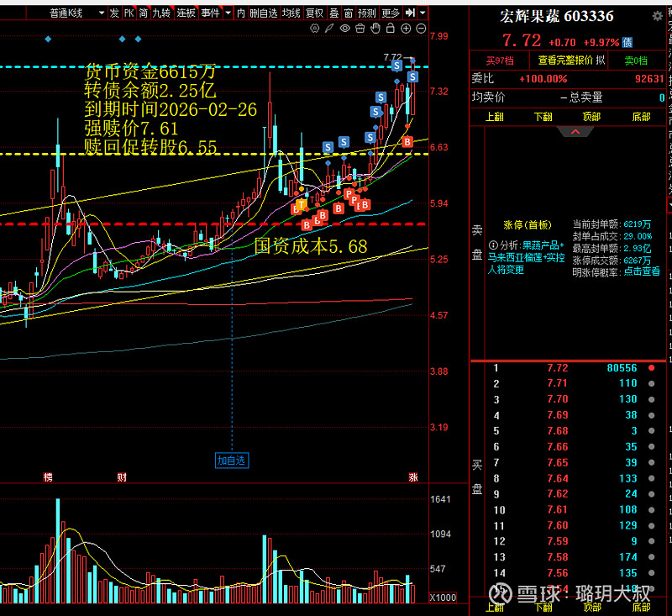Viewport: 672px width, 616px height.
Task: Click the 5.94 price axis label
Action: click(x=439, y=203)
